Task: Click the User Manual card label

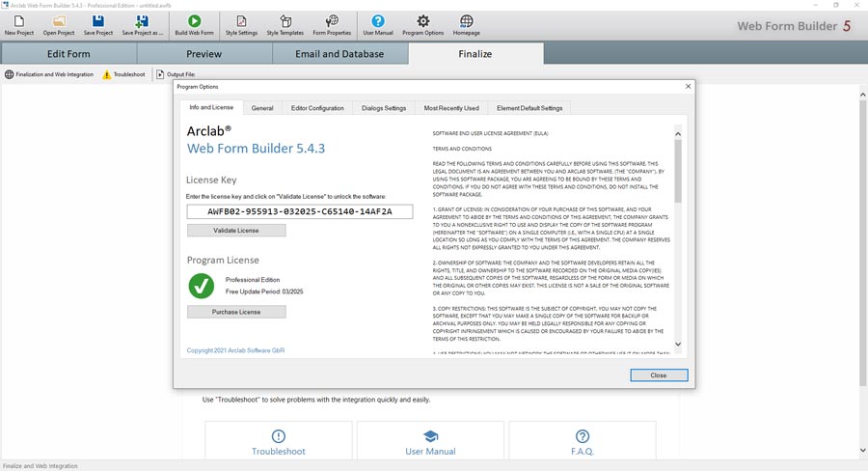Action: (430, 451)
